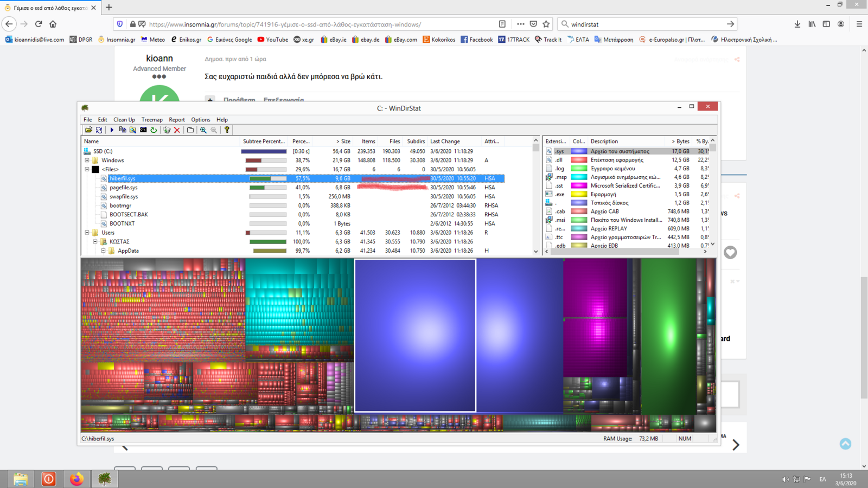Click the green Refresh Selected icon
Image resolution: width=868 pixels, height=488 pixels.
point(154,130)
